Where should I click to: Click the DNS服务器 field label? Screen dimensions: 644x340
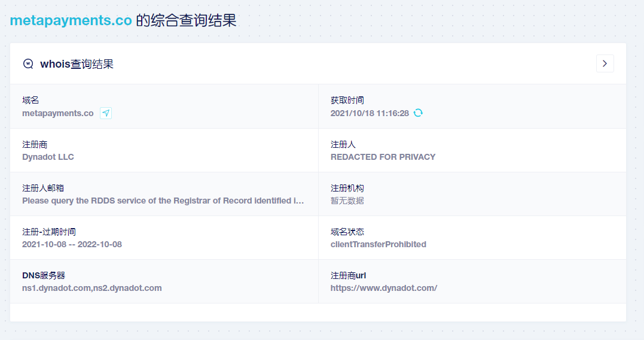[44, 275]
